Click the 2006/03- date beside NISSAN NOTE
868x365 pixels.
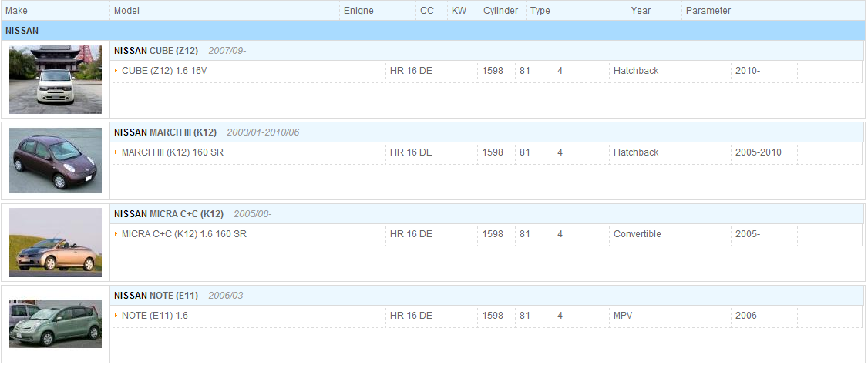227,296
